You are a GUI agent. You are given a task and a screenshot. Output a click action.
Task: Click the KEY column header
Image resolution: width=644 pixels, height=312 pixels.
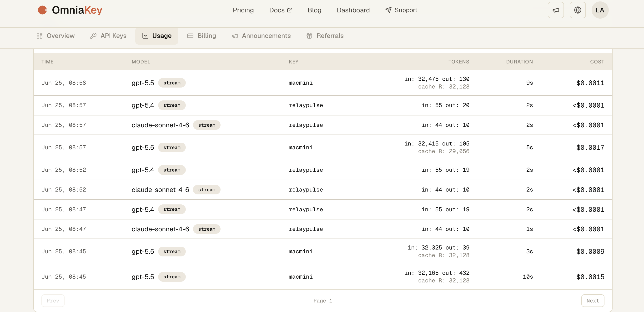(293, 62)
